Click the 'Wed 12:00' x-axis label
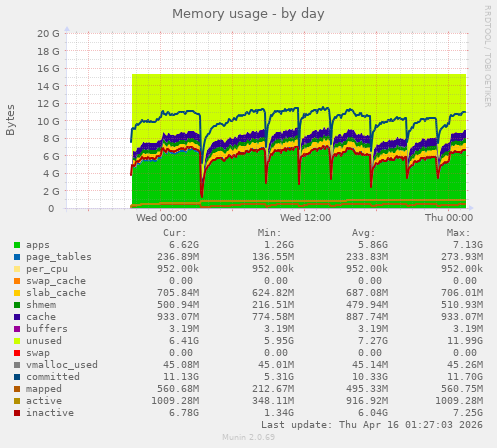The image size is (497, 448). (305, 218)
